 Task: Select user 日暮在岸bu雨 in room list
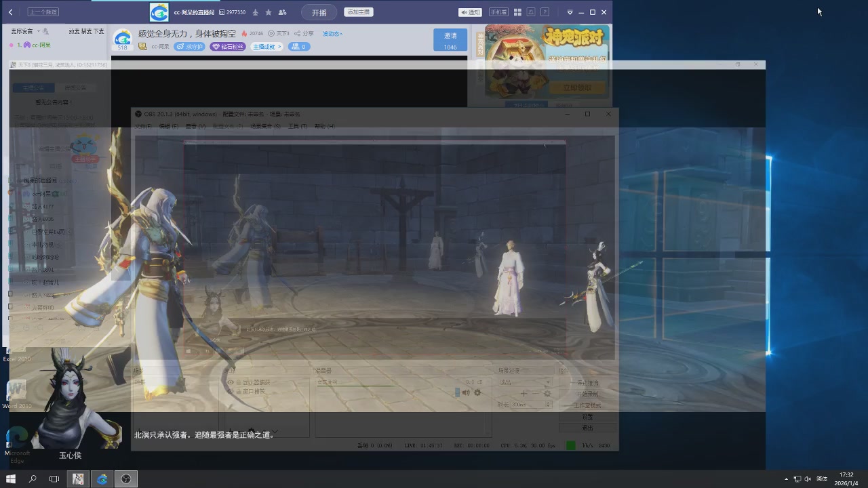(49, 232)
